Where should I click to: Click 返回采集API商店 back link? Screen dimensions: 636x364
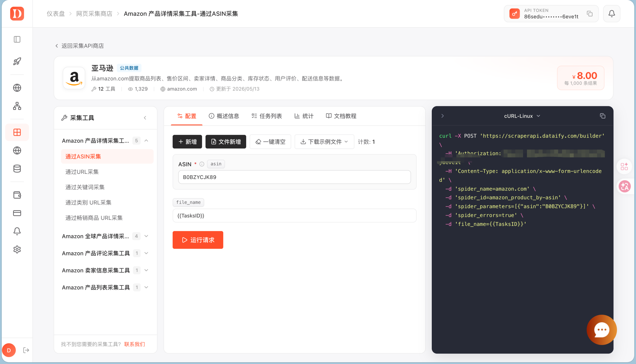[79, 46]
